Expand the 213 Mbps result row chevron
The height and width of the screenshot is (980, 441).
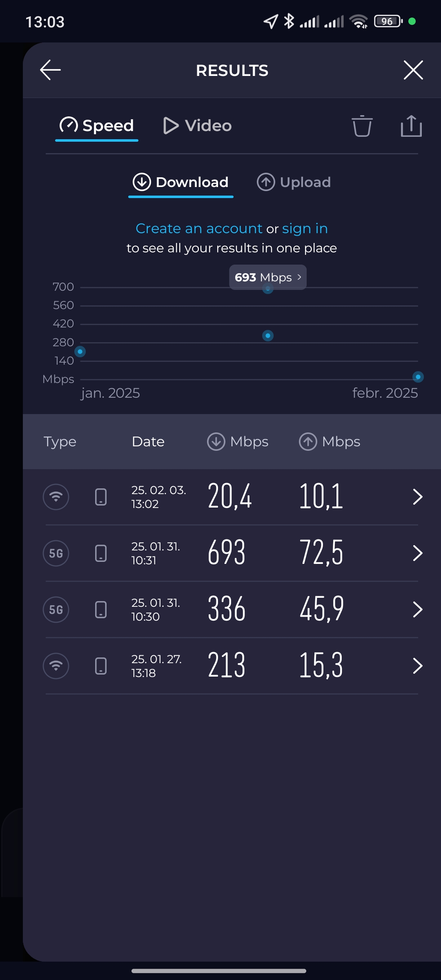coord(417,666)
